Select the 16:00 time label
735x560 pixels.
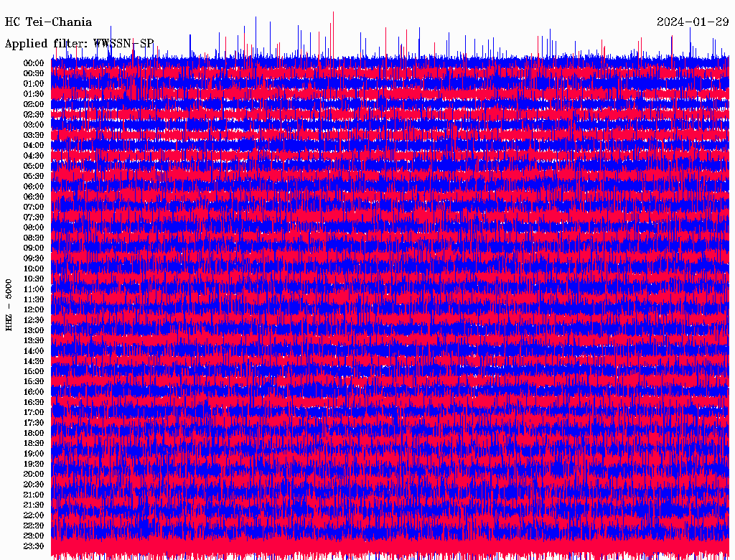tap(34, 392)
